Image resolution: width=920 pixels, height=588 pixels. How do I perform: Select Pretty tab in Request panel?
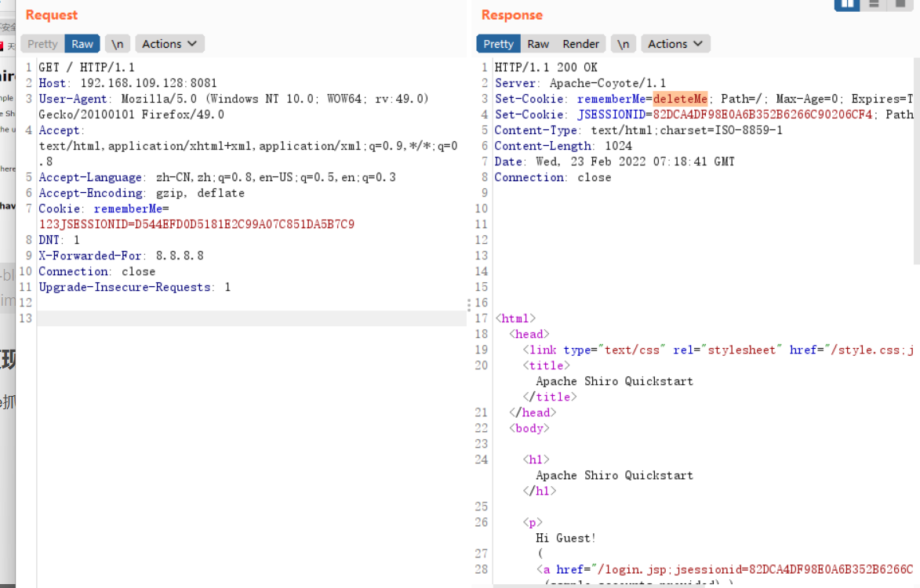(x=42, y=44)
